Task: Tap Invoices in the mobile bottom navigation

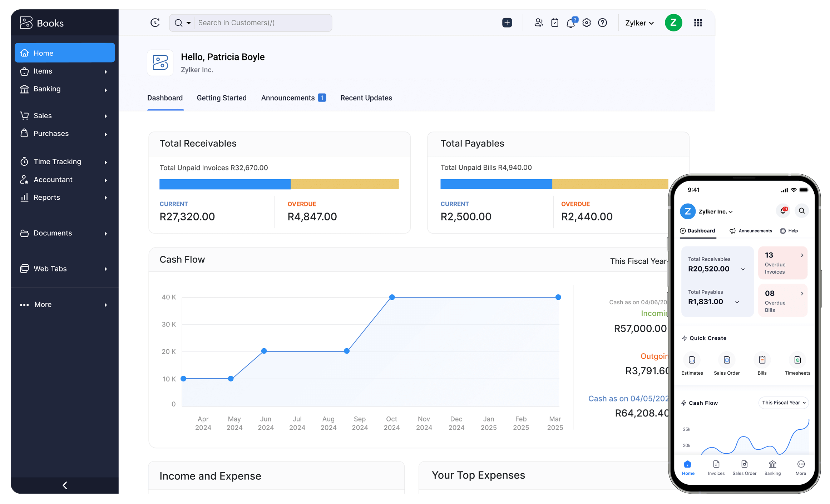Action: pyautogui.click(x=716, y=467)
